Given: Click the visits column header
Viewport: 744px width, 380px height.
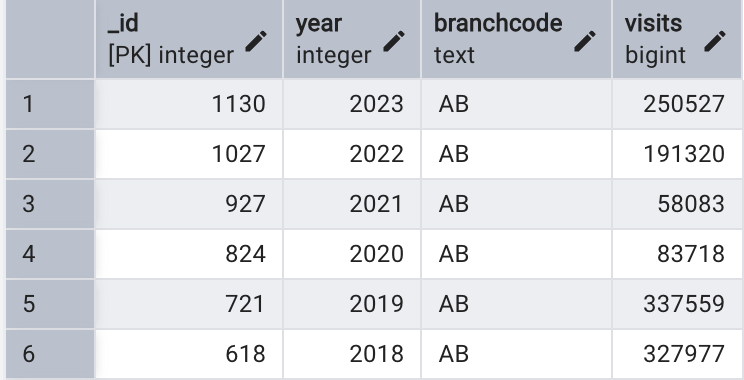Looking at the screenshot, I should 677,39.
